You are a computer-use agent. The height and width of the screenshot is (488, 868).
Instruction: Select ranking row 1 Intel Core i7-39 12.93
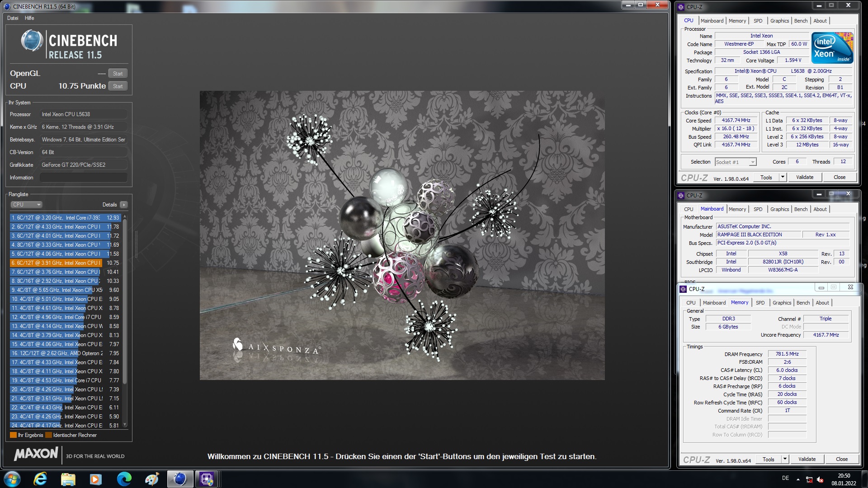click(x=66, y=218)
